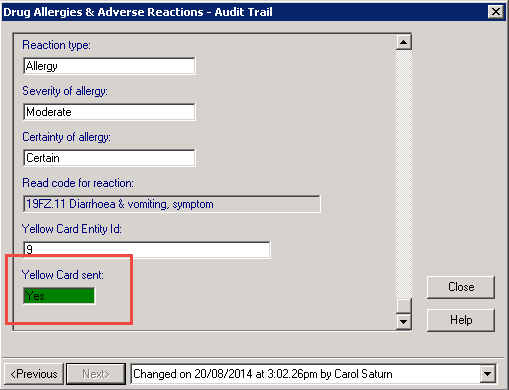Click the Reaction type field showing Allergy

(x=109, y=66)
